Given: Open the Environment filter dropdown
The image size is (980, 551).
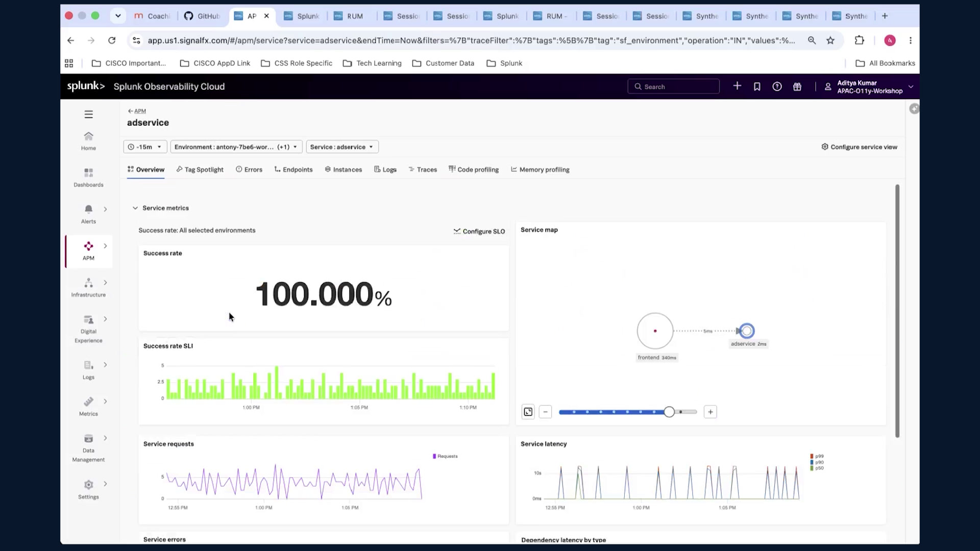Looking at the screenshot, I should pos(236,147).
